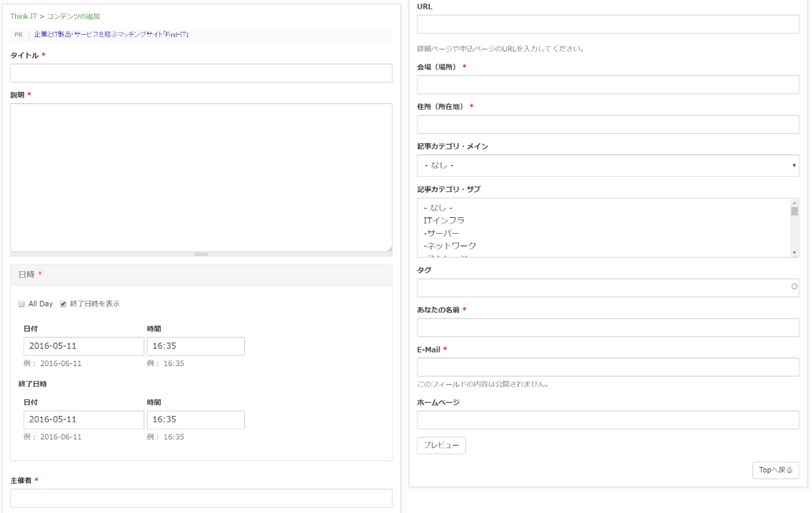Click the タイトル input field
The width and height of the screenshot is (812, 513).
coord(201,73)
